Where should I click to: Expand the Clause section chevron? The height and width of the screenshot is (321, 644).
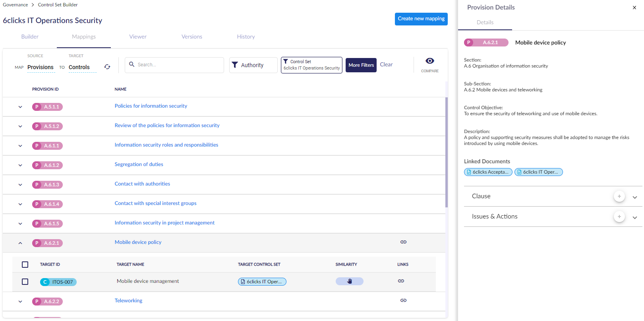pos(634,197)
